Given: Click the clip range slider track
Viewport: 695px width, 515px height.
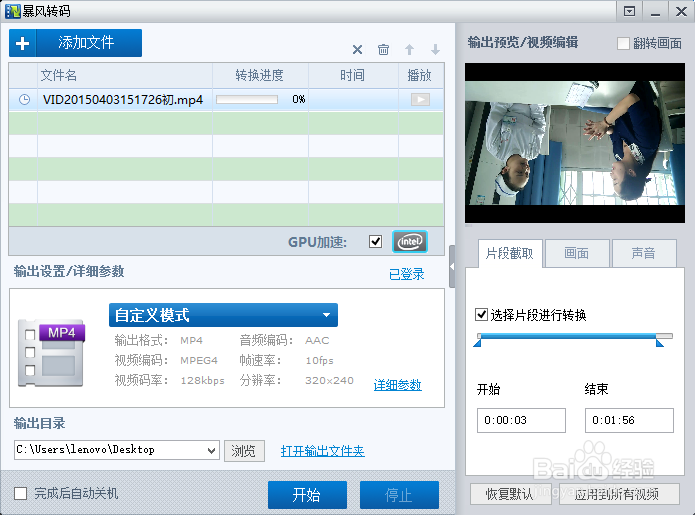Looking at the screenshot, I should tap(575, 336).
